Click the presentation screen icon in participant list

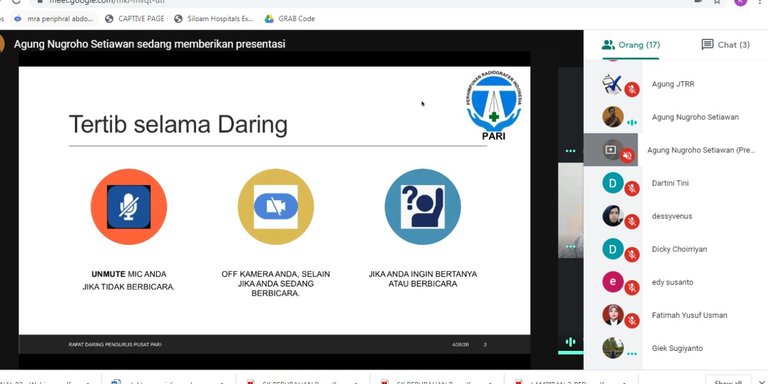click(610, 150)
